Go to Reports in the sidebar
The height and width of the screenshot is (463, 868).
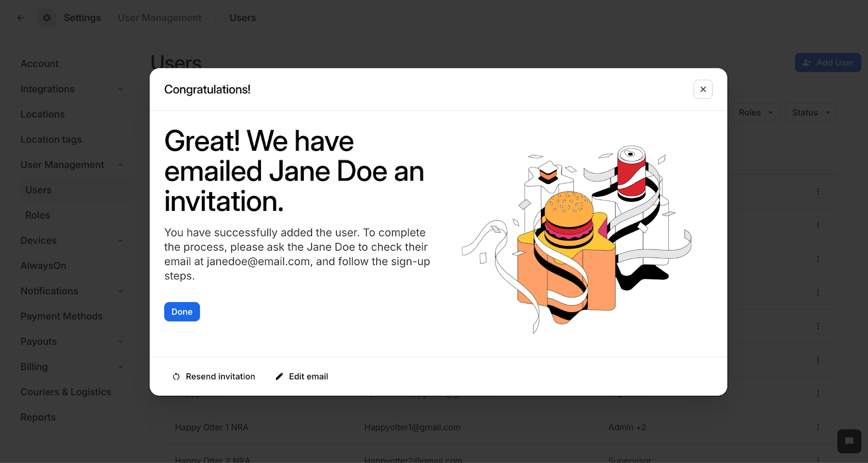pyautogui.click(x=38, y=417)
